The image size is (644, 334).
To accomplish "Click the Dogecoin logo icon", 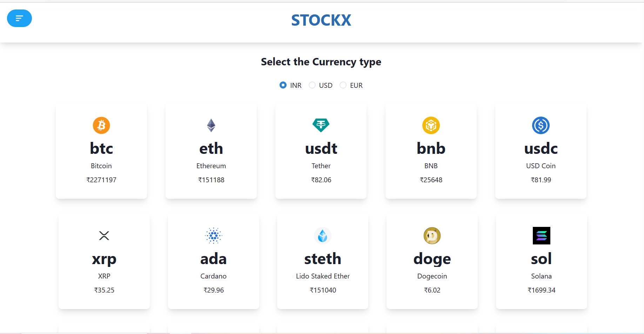I will click(x=432, y=236).
